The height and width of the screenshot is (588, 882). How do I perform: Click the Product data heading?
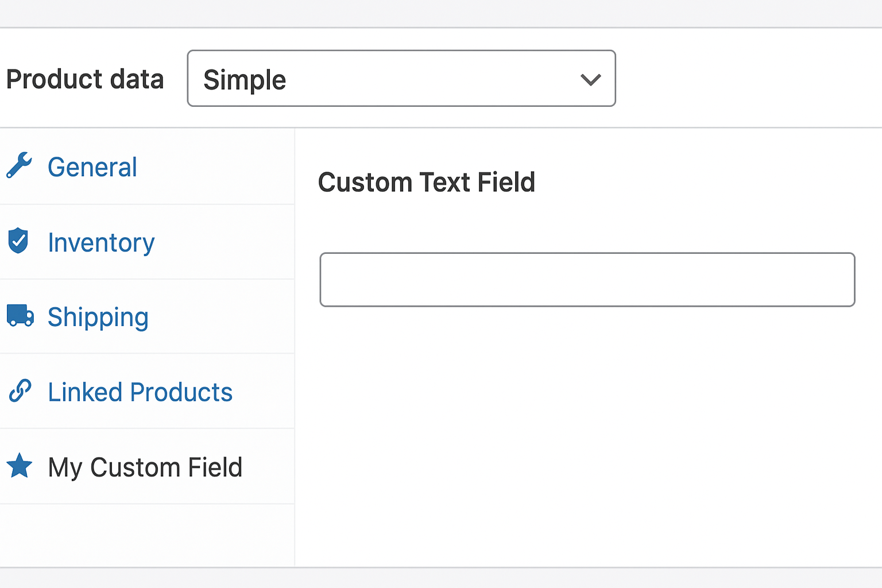(x=85, y=79)
